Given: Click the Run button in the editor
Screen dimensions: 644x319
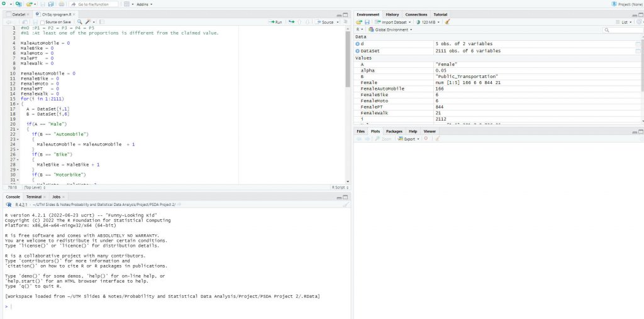Looking at the screenshot, I should [x=275, y=22].
